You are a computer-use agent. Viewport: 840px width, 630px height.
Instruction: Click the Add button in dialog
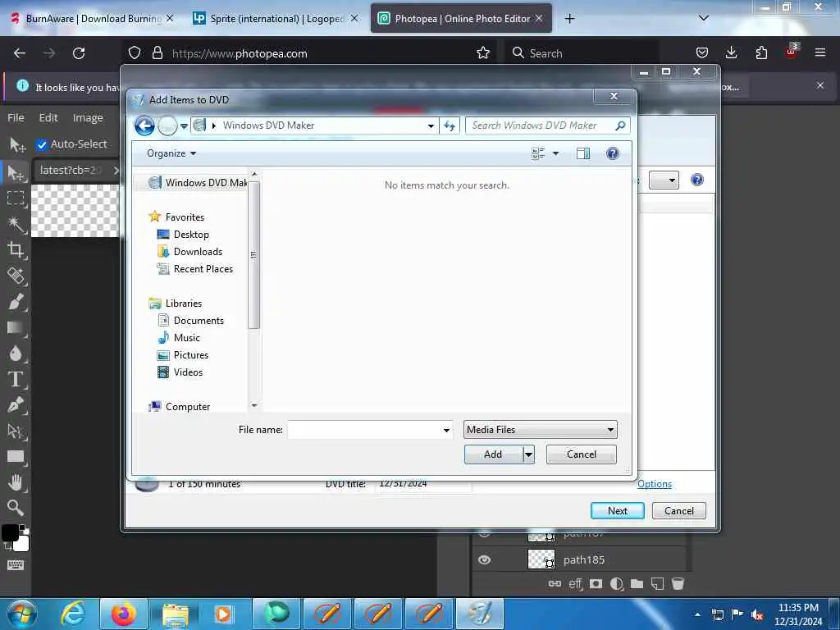[x=493, y=454]
